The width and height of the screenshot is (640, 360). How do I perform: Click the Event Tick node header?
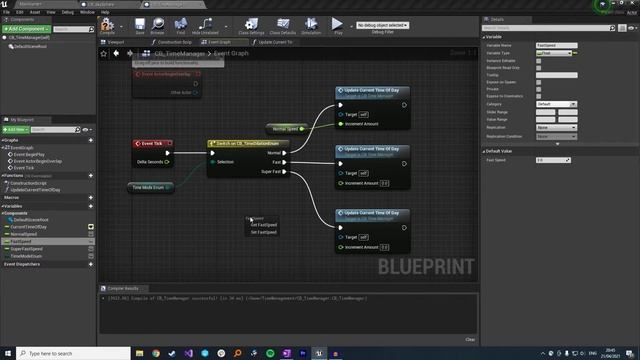(x=153, y=143)
